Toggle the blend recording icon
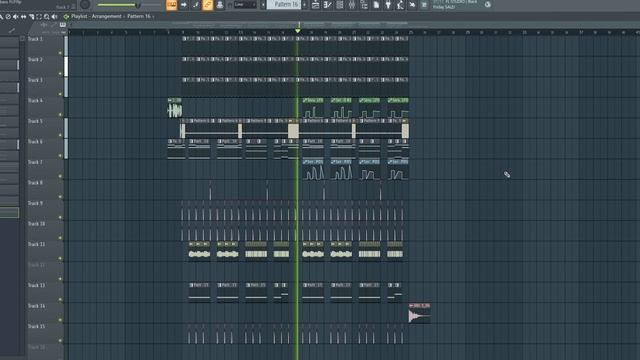This screenshot has width=640, height=360. pyautogui.click(x=196, y=5)
